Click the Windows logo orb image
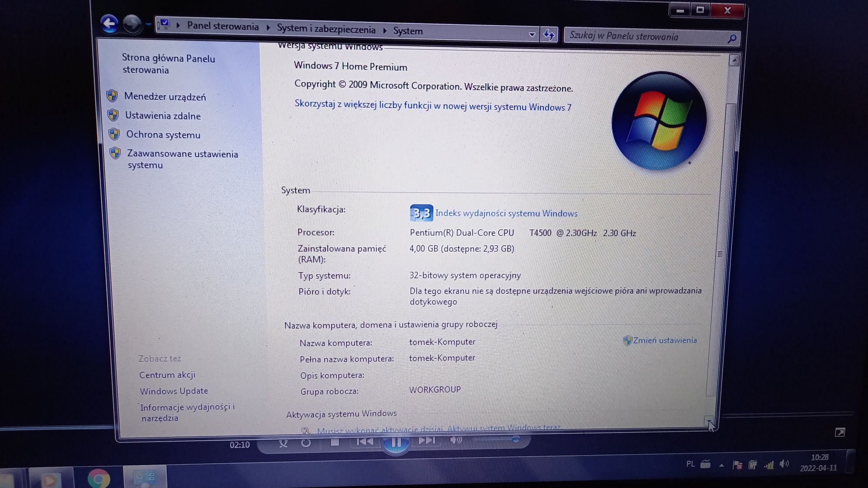The width and height of the screenshot is (868, 488). point(659,121)
